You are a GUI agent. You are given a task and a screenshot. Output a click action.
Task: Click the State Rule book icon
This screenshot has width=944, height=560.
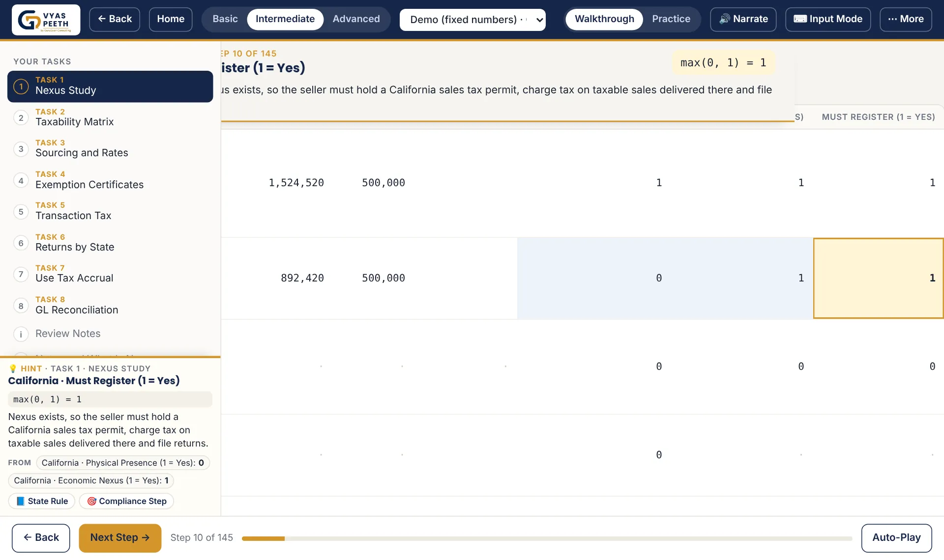click(21, 501)
